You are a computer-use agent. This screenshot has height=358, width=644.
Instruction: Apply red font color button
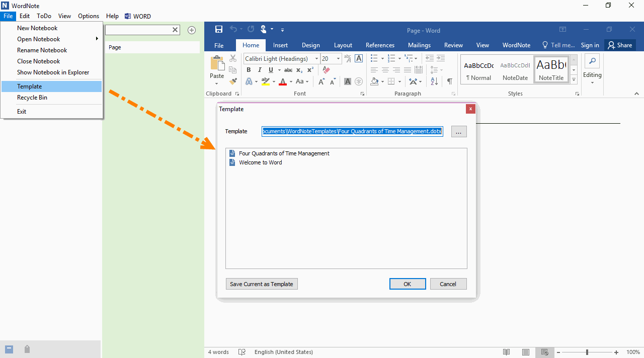[283, 81]
